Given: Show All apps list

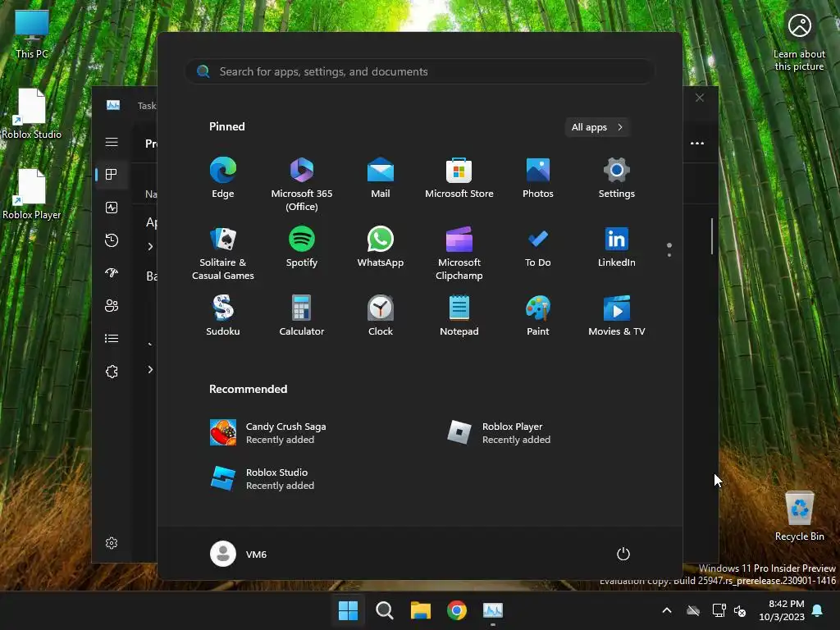Looking at the screenshot, I should click(x=597, y=127).
